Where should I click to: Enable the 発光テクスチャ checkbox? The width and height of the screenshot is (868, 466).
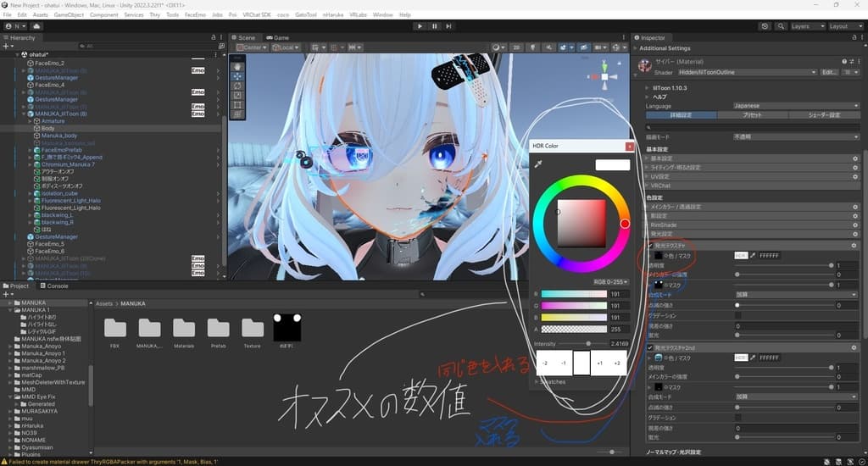pos(650,245)
